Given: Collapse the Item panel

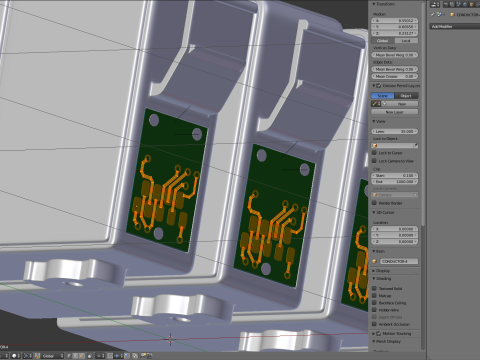Looking at the screenshot, I should point(374,251).
